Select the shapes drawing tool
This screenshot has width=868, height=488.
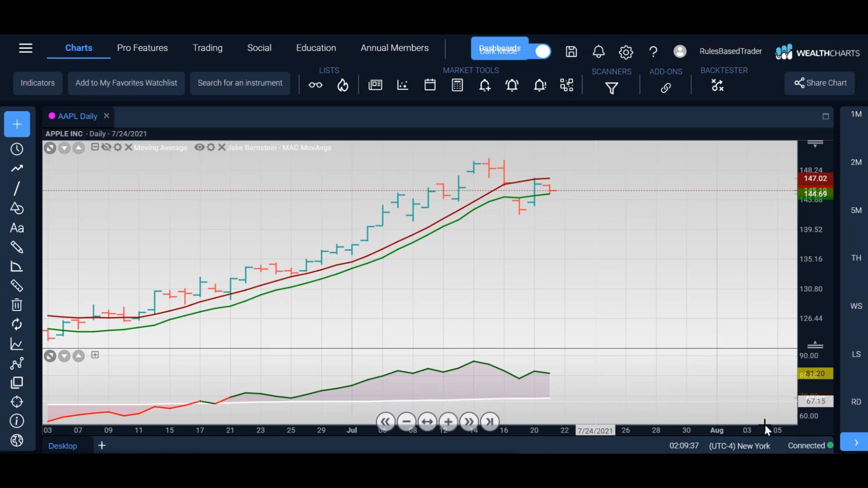click(17, 208)
